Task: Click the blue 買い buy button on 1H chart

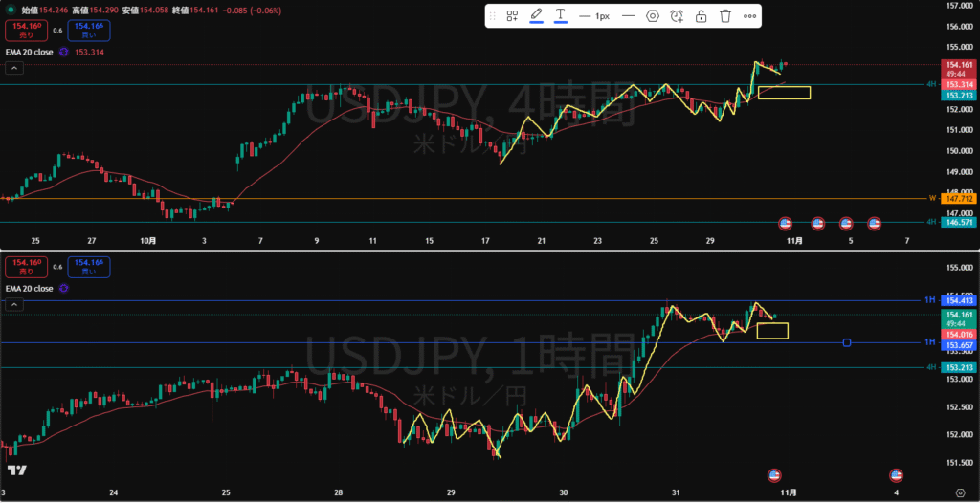Action: tap(89, 267)
